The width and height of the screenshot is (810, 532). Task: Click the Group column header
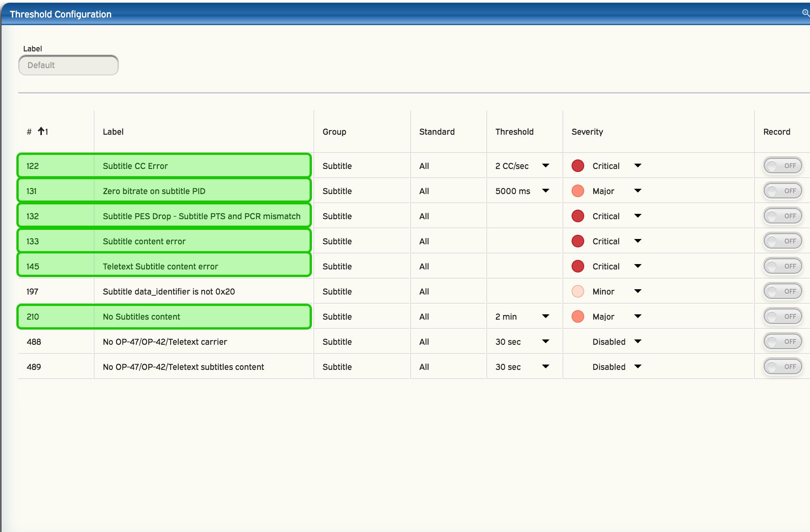click(334, 132)
